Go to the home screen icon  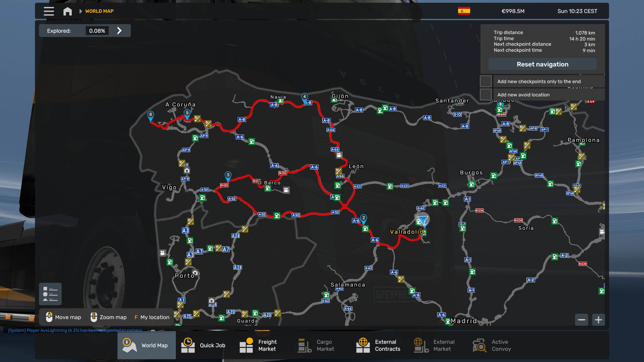[x=67, y=11]
